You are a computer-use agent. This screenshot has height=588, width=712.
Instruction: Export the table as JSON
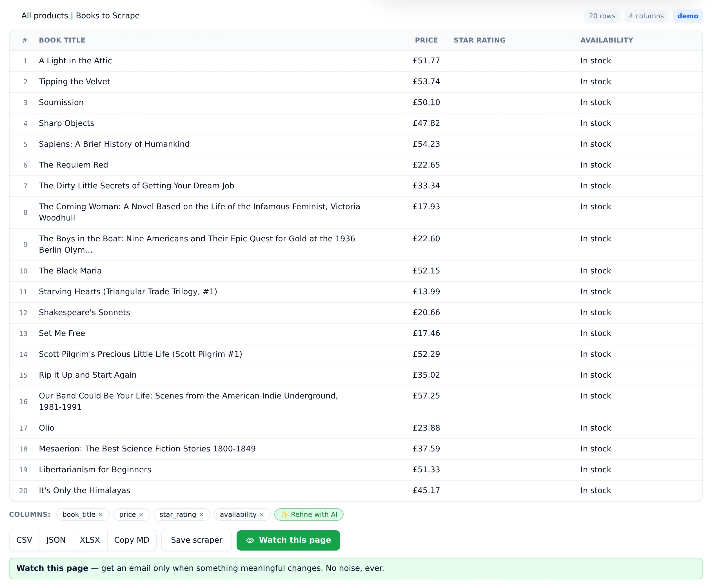pos(56,540)
